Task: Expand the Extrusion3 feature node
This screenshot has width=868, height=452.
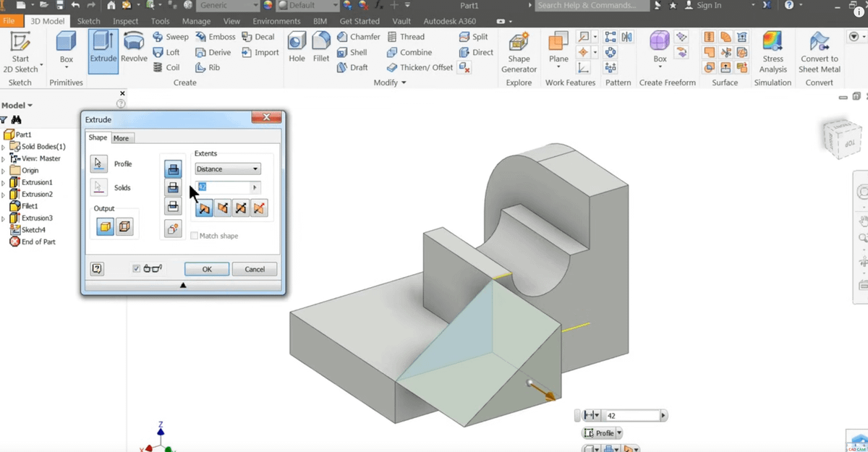Action: (x=4, y=218)
